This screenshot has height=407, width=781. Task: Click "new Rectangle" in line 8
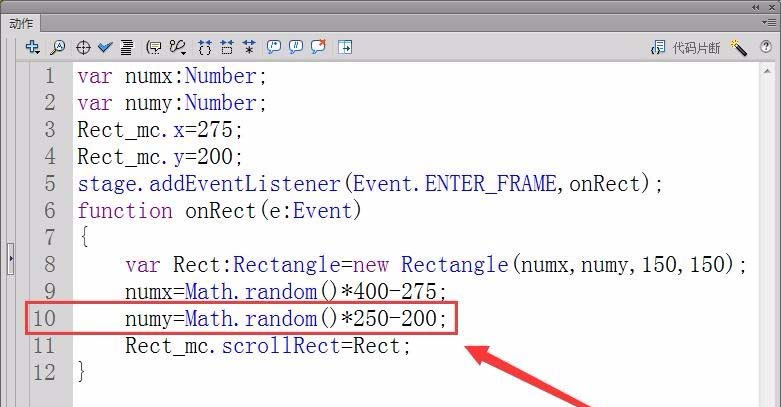(430, 265)
